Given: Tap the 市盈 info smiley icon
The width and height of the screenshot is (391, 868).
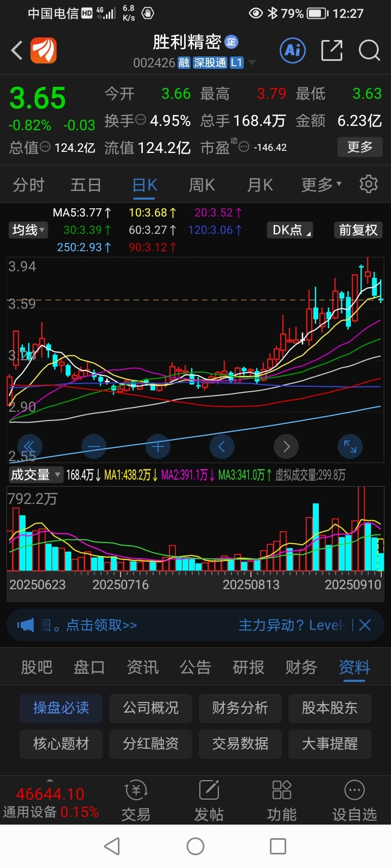Looking at the screenshot, I should tap(244, 146).
